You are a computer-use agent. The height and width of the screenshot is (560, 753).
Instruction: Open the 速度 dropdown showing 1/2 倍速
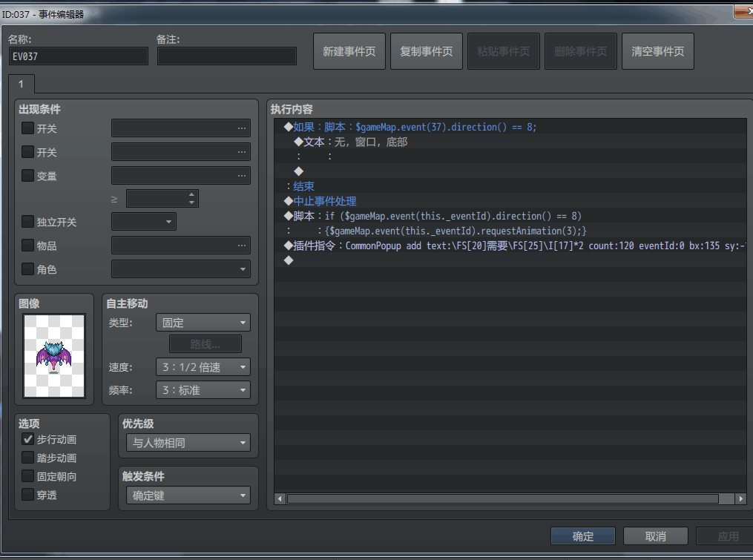(x=203, y=367)
